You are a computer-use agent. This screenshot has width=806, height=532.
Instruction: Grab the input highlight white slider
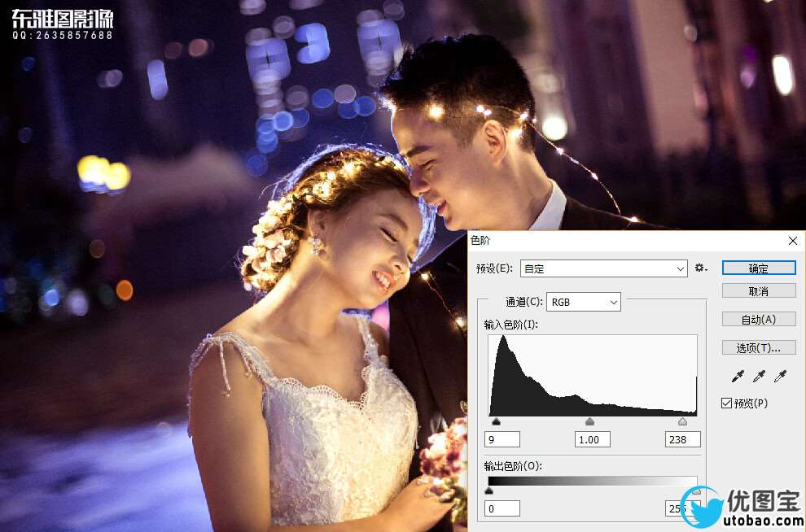[682, 421]
